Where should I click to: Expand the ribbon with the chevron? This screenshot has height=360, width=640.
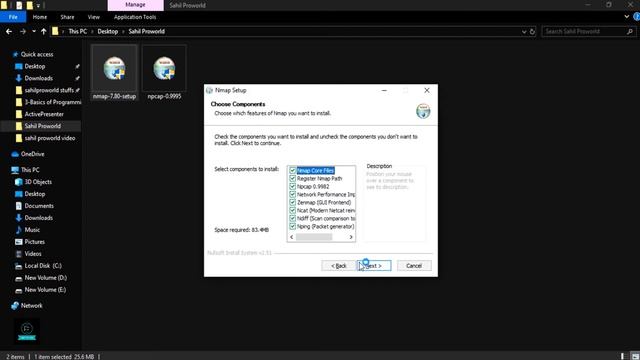[x=627, y=17]
